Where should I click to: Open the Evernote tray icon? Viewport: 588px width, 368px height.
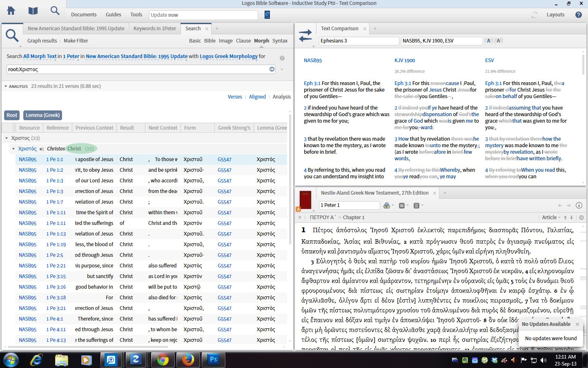[x=465, y=360]
